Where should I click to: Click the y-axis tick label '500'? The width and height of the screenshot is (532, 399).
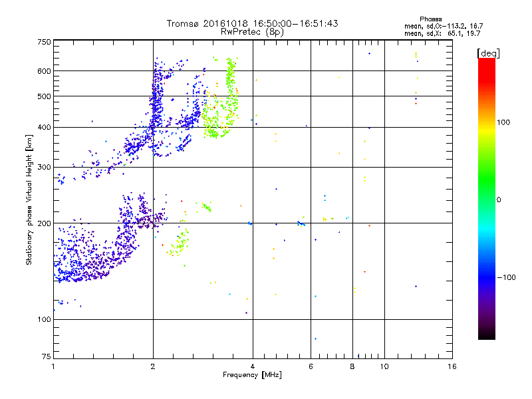[45, 96]
